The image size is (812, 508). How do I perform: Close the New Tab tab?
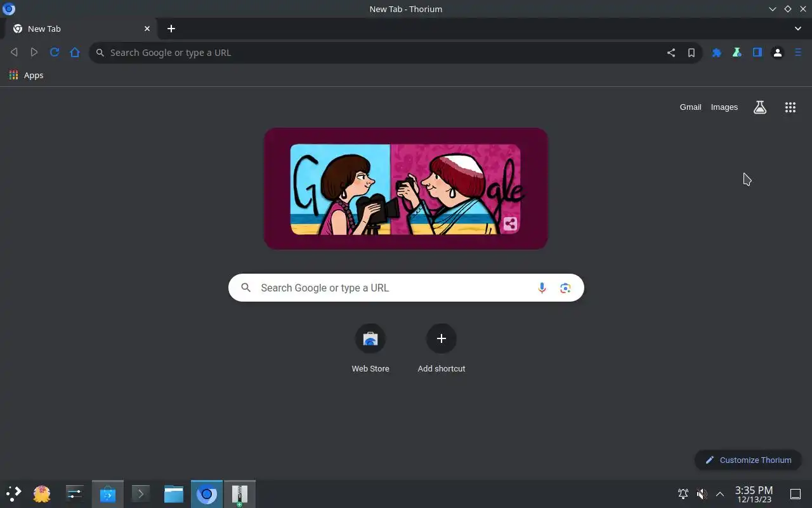(x=147, y=29)
